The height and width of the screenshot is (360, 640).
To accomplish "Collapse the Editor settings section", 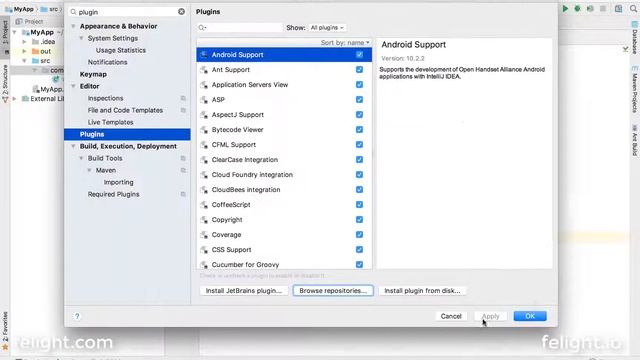I will [73, 86].
